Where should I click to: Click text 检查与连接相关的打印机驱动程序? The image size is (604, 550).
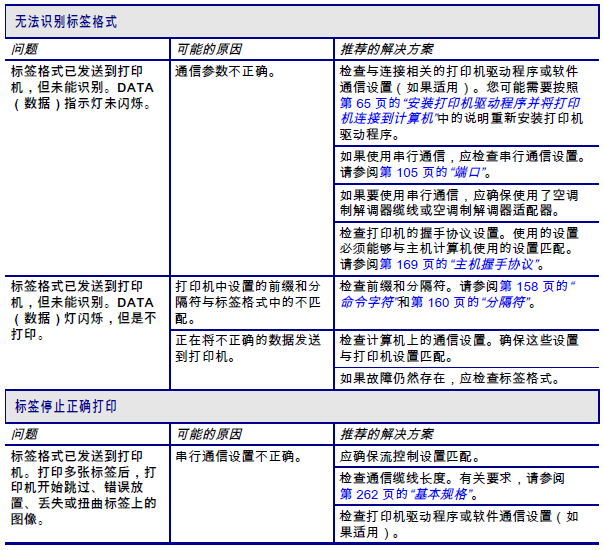[x=461, y=103]
